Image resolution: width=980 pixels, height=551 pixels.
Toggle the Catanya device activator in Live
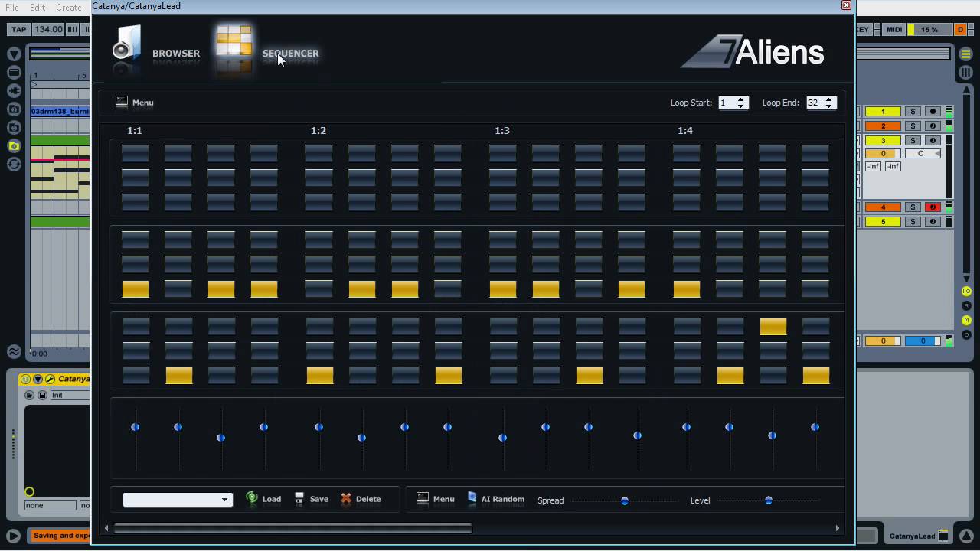click(x=25, y=379)
